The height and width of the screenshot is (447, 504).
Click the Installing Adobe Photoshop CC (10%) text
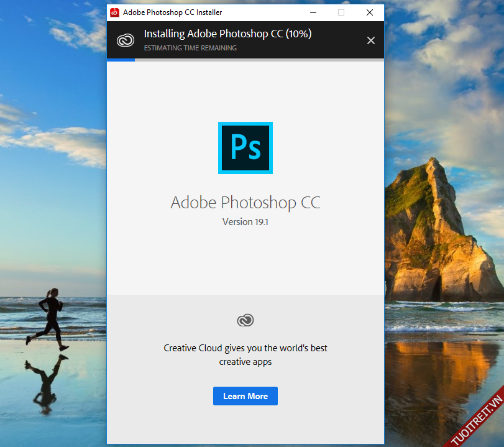(227, 34)
